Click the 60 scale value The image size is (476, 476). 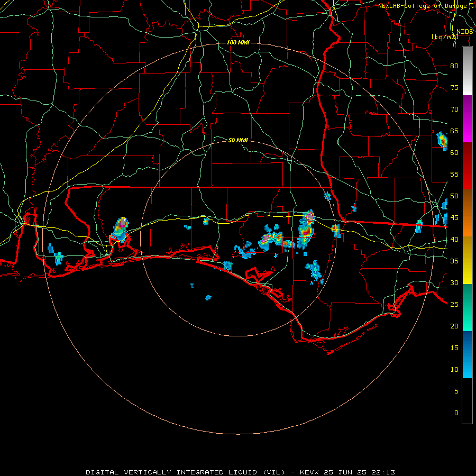click(x=454, y=153)
